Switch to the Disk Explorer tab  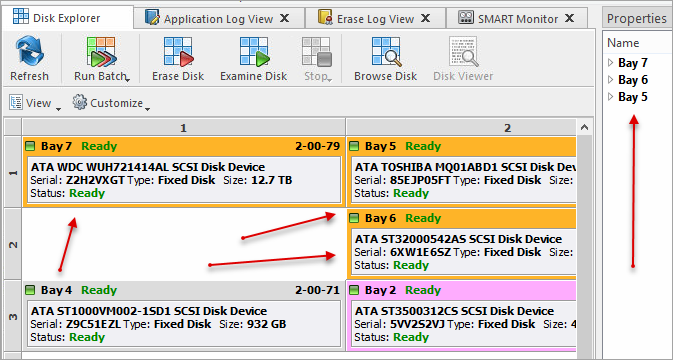click(x=67, y=17)
